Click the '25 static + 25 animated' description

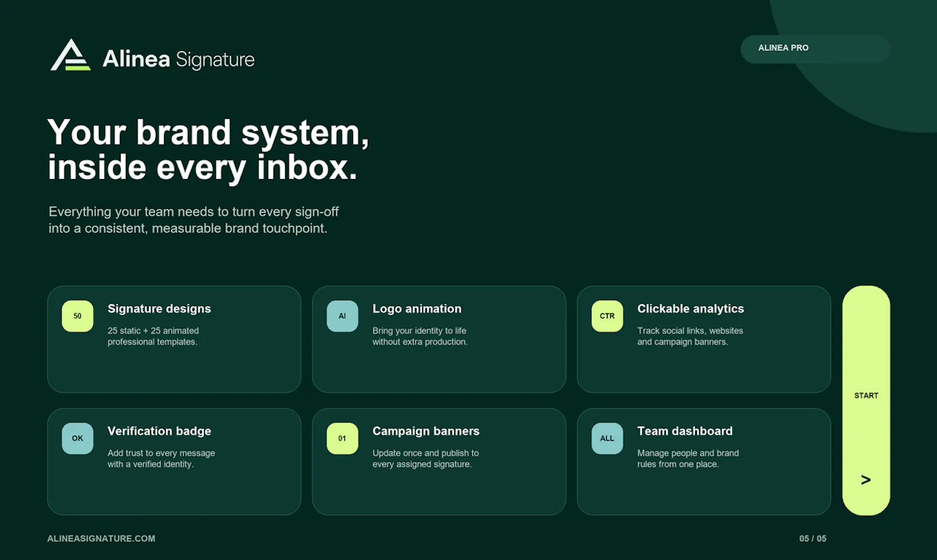(153, 331)
